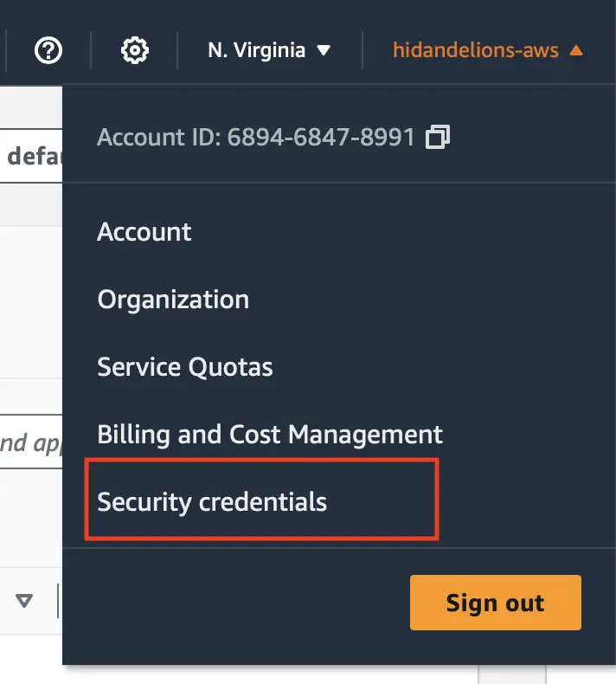This screenshot has height=684, width=616.
Task: Select Account from the menu
Action: point(144,232)
